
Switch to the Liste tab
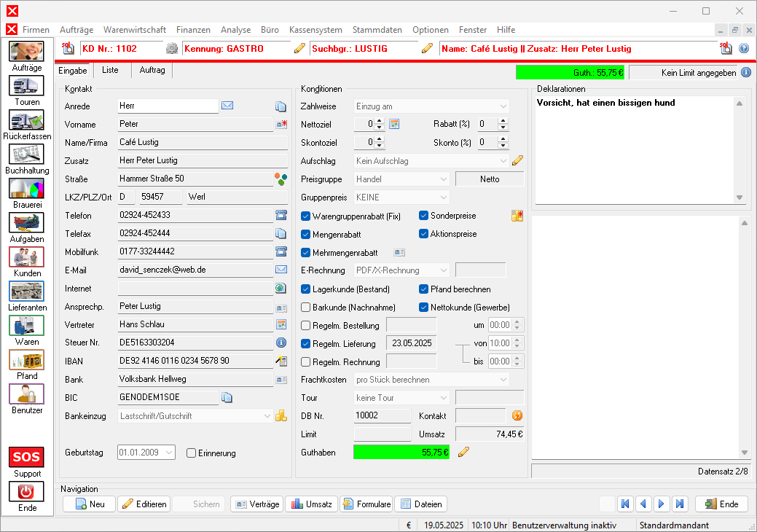point(110,71)
